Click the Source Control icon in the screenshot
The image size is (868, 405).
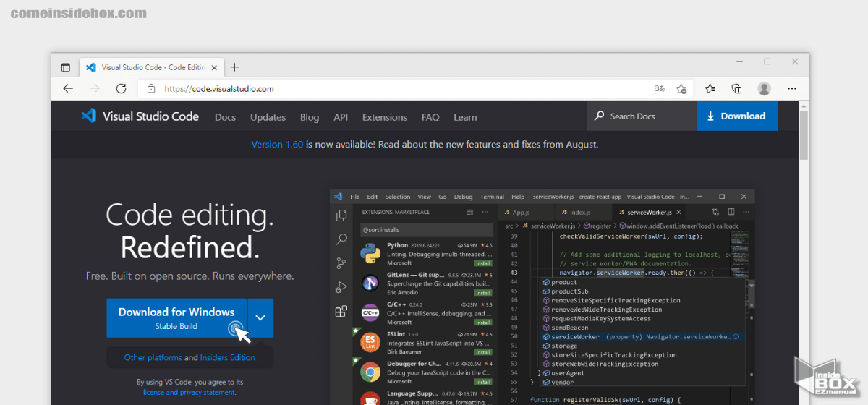[341, 263]
